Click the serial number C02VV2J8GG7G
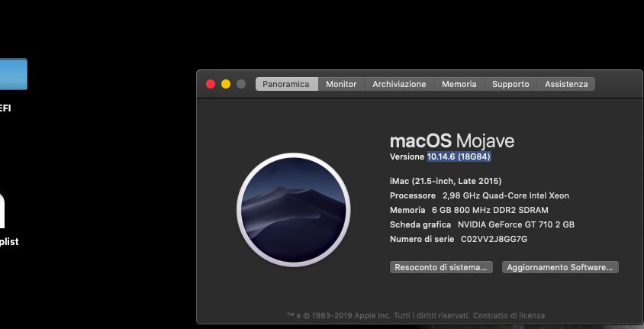Screen dimensions: 644x329 (x=494, y=239)
